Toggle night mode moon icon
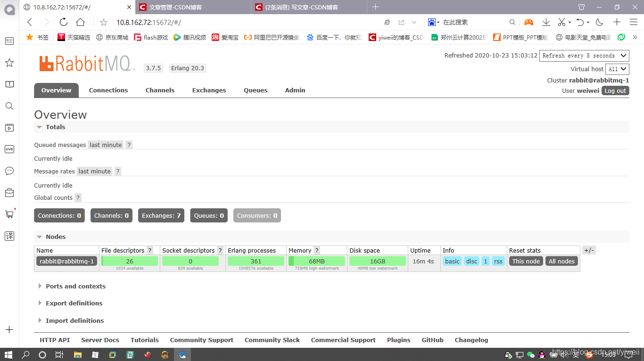Screen dimensions: 644x361 (x=600, y=22)
